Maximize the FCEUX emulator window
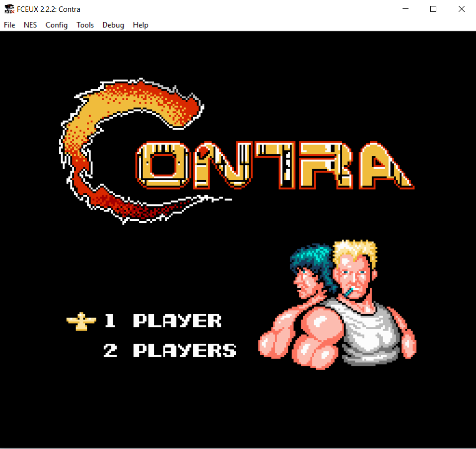This screenshot has height=449, width=476. [433, 9]
